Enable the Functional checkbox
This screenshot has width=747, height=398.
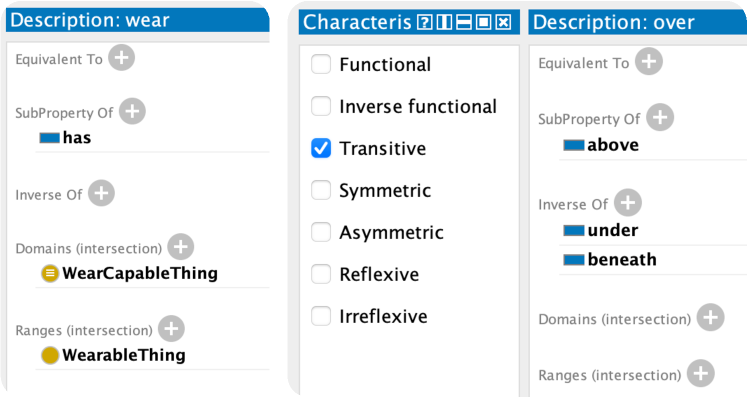(321, 64)
